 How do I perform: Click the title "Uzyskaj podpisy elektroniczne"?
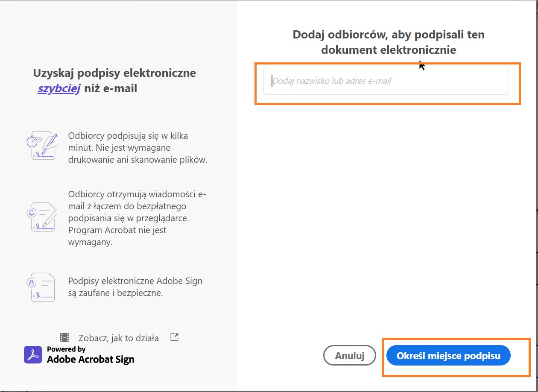click(114, 73)
